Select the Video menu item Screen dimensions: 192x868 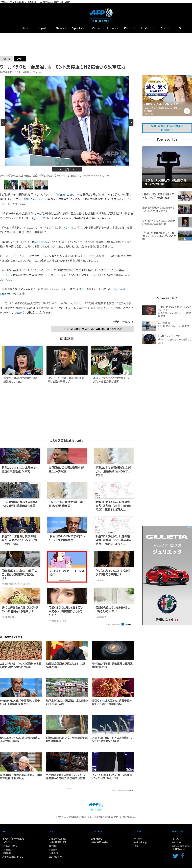[x=96, y=28]
